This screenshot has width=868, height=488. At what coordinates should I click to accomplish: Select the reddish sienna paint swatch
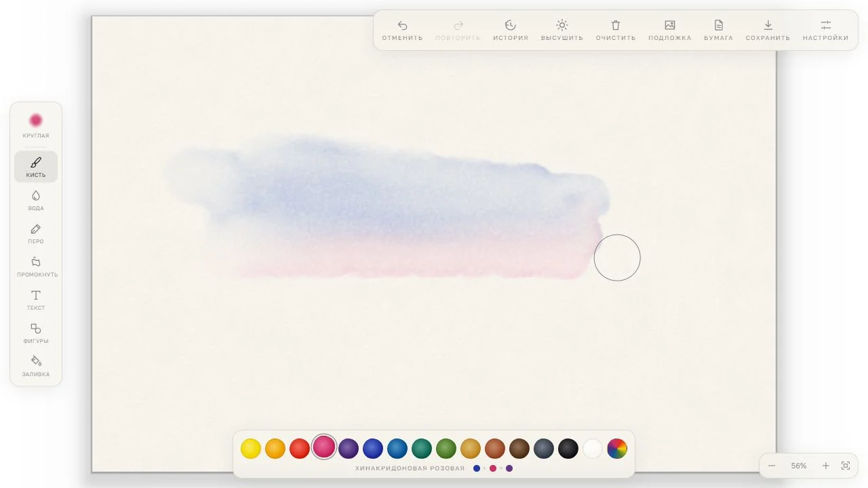[x=495, y=449]
